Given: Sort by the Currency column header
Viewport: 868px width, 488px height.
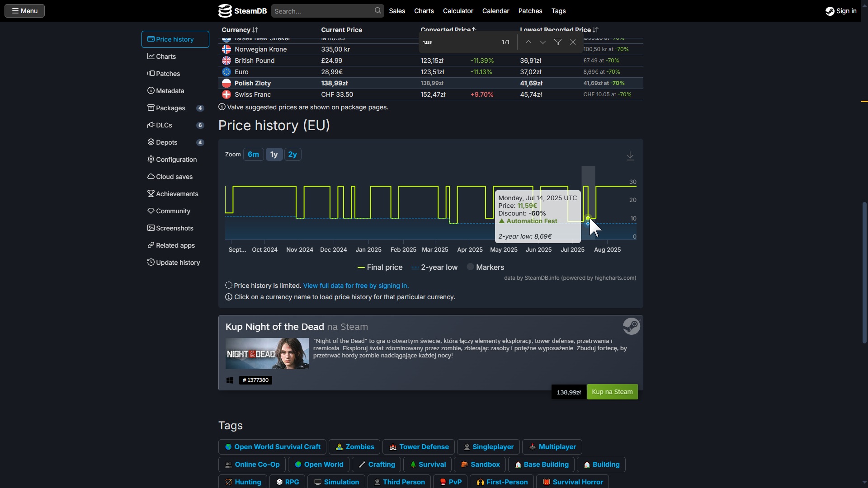Looking at the screenshot, I should (x=240, y=30).
